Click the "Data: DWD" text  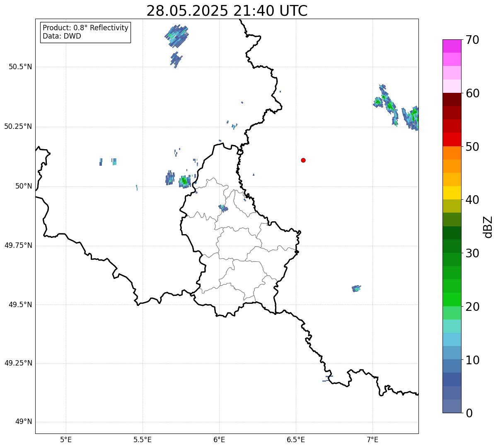coord(62,36)
